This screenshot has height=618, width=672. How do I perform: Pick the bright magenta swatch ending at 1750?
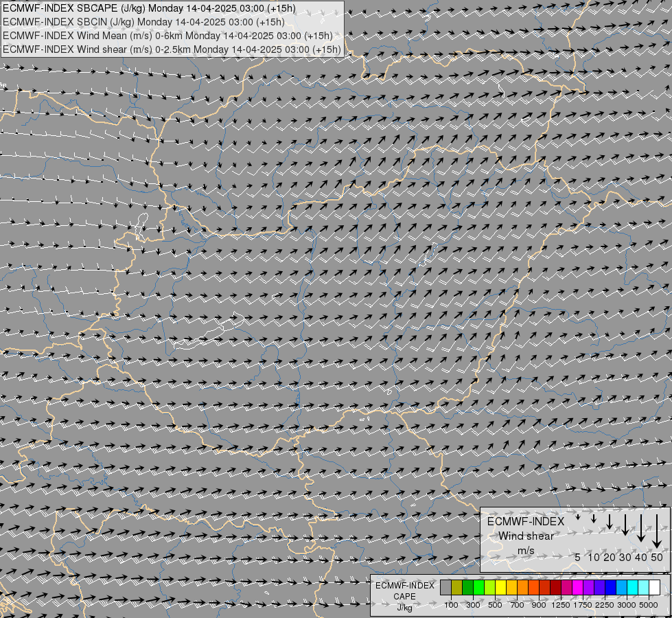(x=577, y=588)
